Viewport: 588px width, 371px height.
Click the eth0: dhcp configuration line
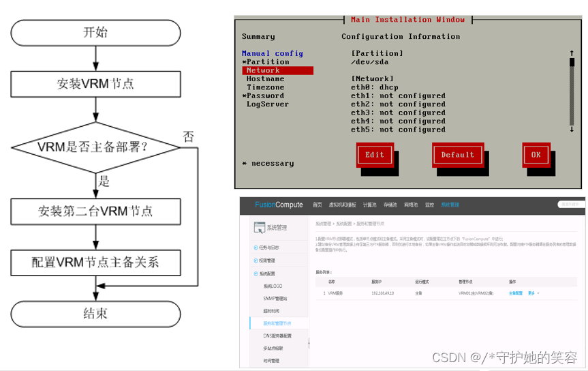[374, 87]
